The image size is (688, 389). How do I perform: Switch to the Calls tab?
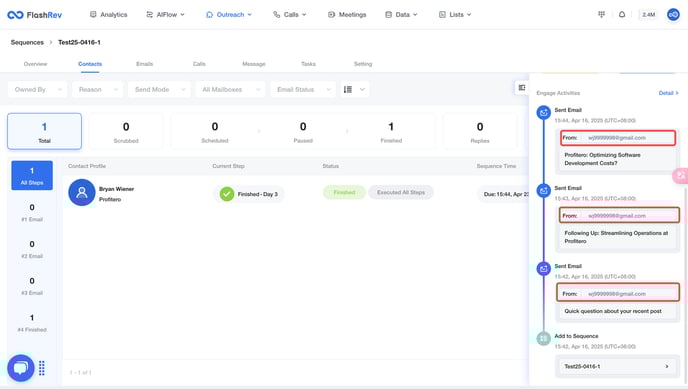click(199, 64)
